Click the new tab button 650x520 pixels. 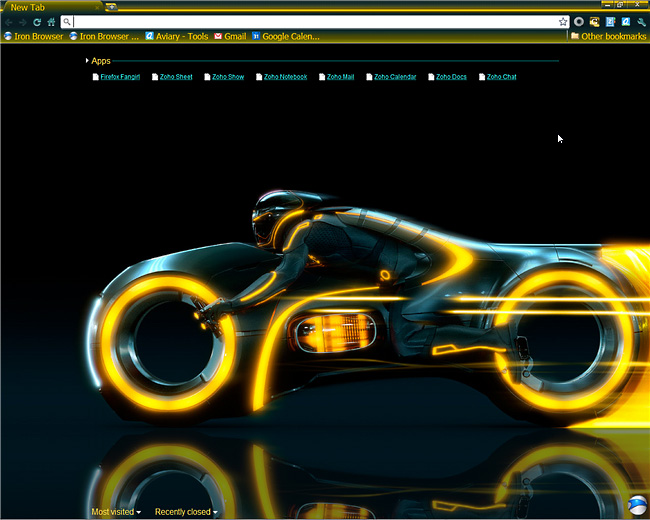(111, 7)
